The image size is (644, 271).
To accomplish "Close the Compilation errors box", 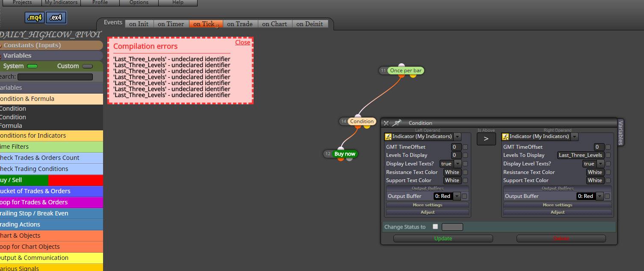I will tap(242, 42).
